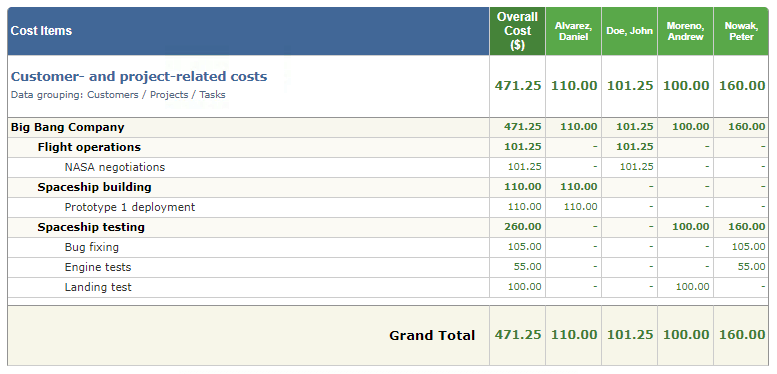Select the Prototype 1 deployment task row

coord(388,207)
